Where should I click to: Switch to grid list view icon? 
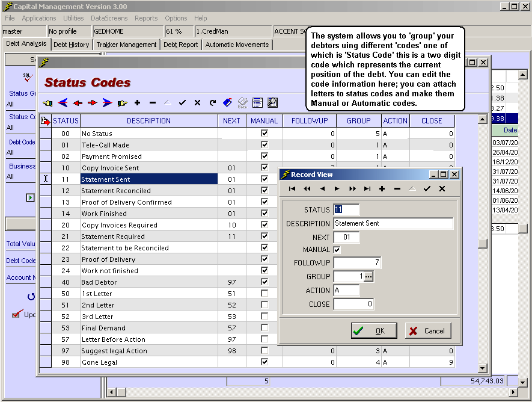(x=257, y=102)
